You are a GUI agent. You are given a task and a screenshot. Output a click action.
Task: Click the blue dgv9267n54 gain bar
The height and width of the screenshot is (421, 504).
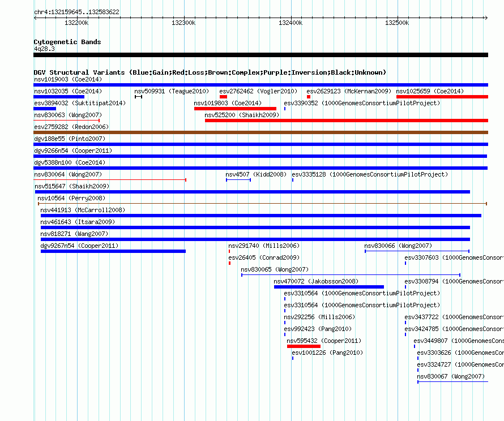[113, 251]
